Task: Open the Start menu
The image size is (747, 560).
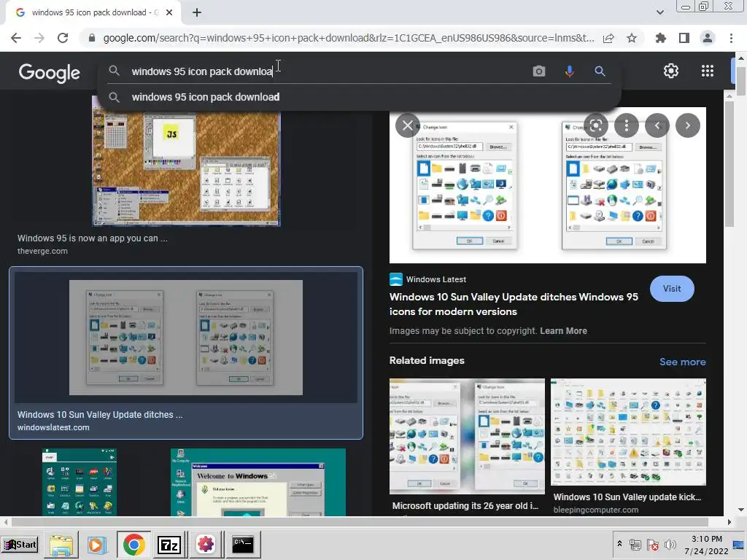Action: (x=20, y=544)
